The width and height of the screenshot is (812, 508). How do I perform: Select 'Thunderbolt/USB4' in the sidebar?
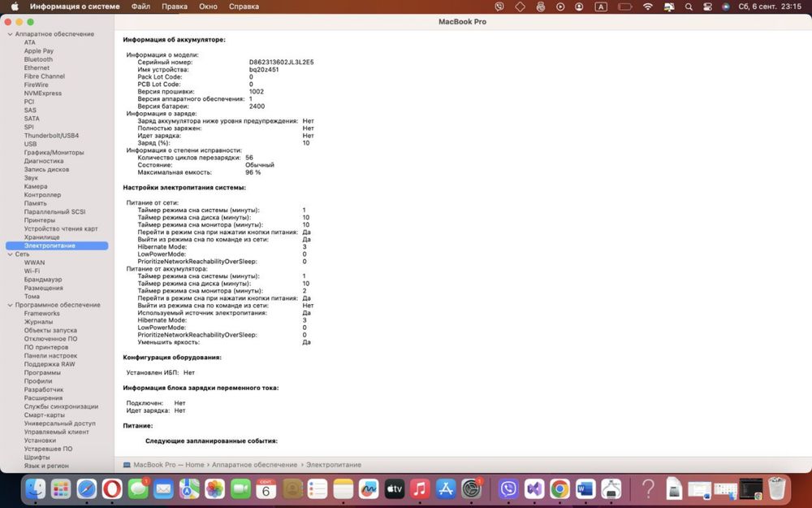tap(51, 136)
